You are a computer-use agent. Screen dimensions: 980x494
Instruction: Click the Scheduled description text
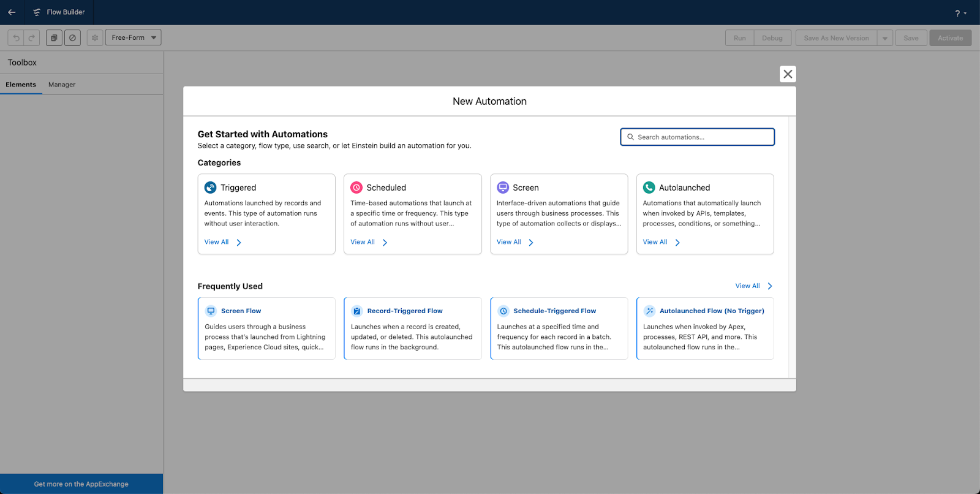(x=411, y=213)
